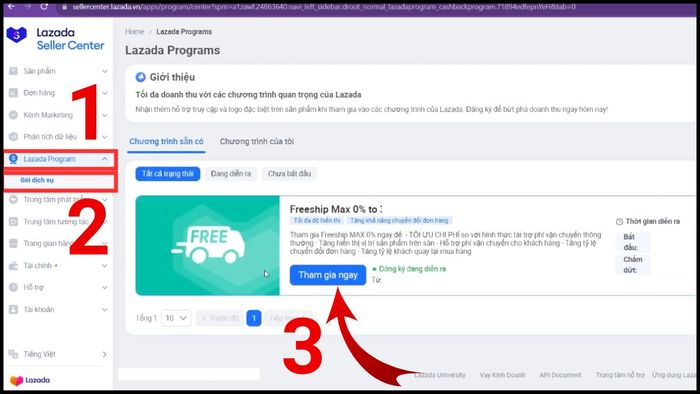Click the Tổng 1 total count text
The height and width of the screenshot is (394, 700).
point(146,318)
